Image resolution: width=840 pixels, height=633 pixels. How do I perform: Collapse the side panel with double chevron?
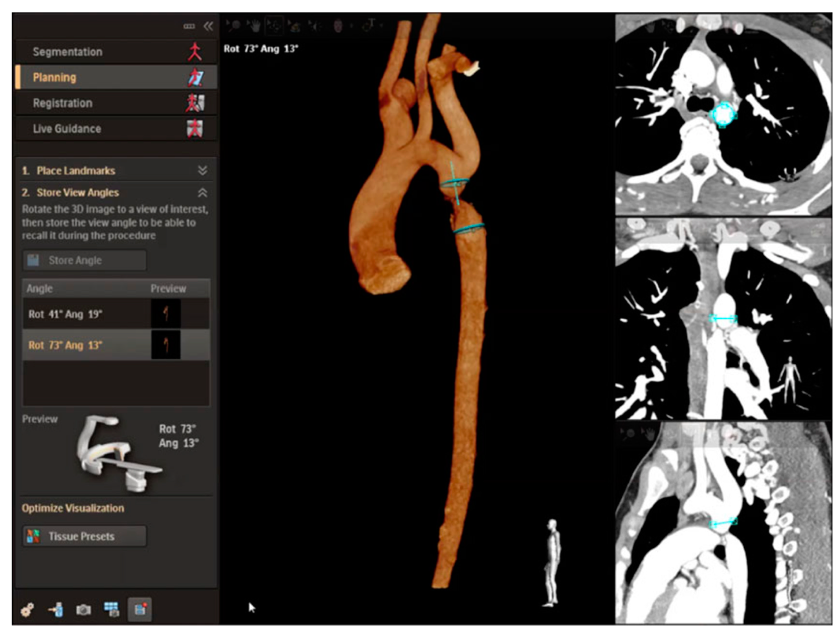[x=208, y=26]
